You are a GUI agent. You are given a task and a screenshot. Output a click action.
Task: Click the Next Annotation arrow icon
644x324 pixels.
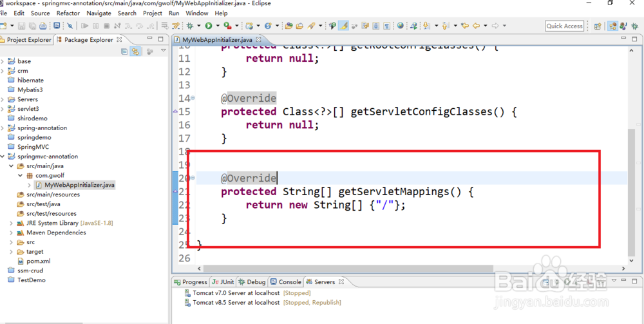[x=426, y=26]
